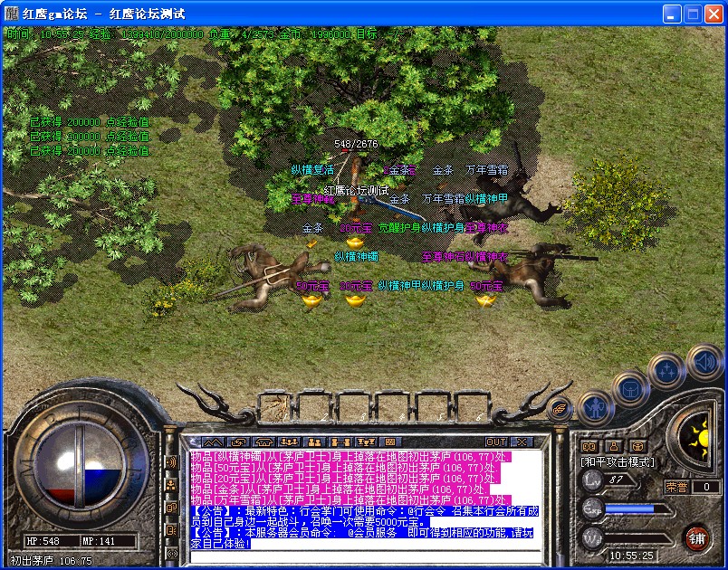This screenshot has height=570, width=728.
Task: Open the skills sparkle round button
Action: tap(666, 371)
